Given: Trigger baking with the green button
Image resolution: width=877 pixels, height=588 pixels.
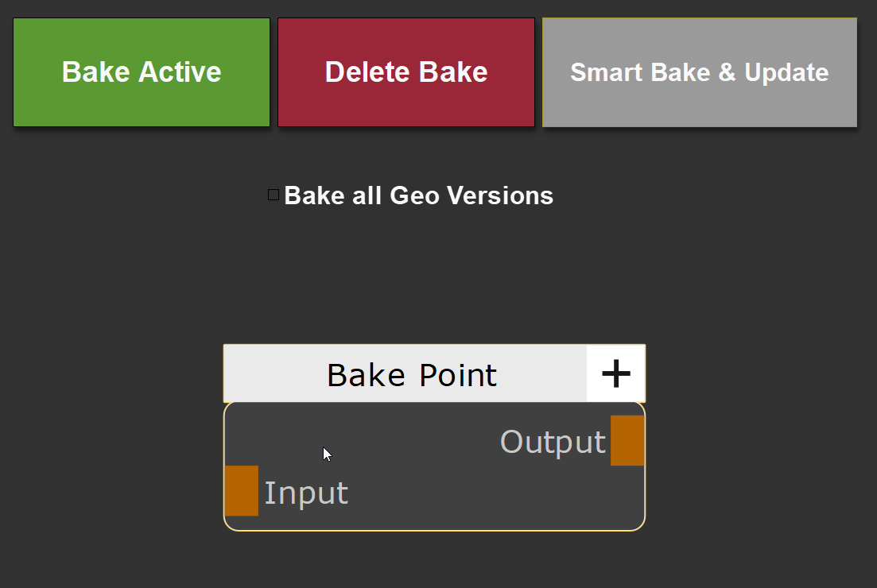Looking at the screenshot, I should point(142,72).
